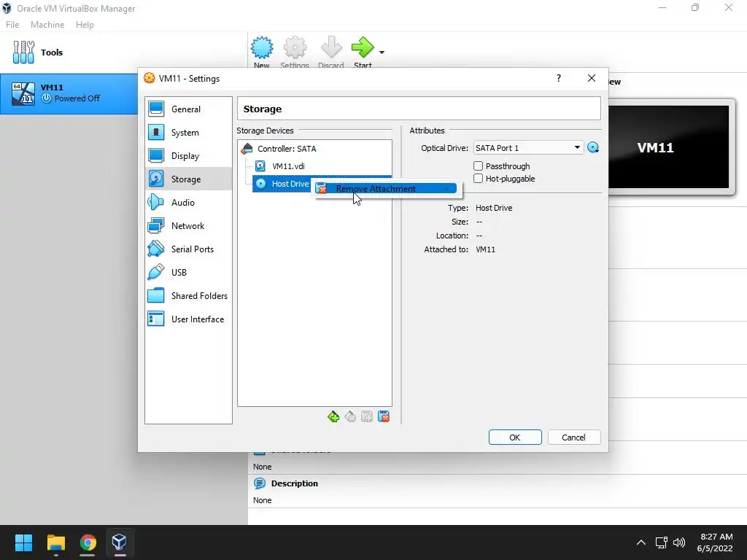Open the Shared Folders settings category
Image resolution: width=747 pixels, height=560 pixels.
tap(188, 296)
